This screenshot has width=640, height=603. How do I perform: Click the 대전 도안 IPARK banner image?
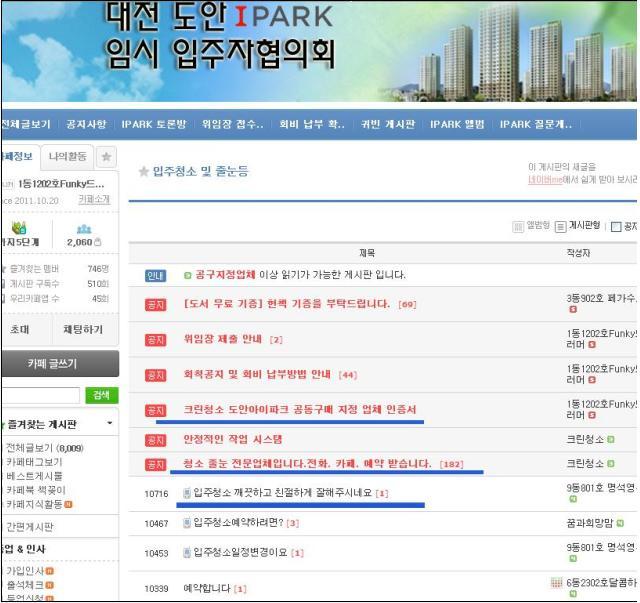319,51
